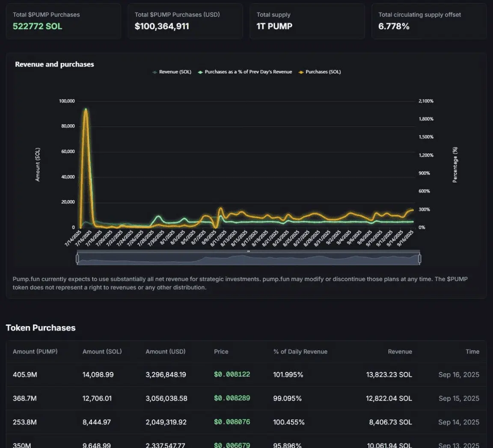Image resolution: width=493 pixels, height=448 pixels.
Task: Click the Price column header
Action: click(x=221, y=351)
